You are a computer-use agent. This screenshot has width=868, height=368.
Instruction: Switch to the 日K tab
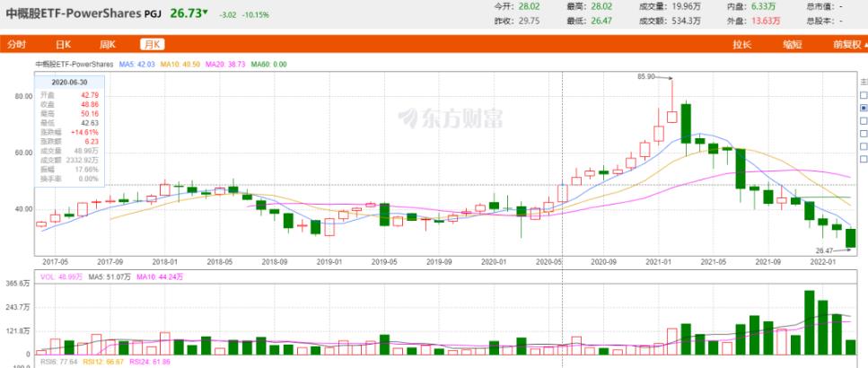click(x=63, y=45)
